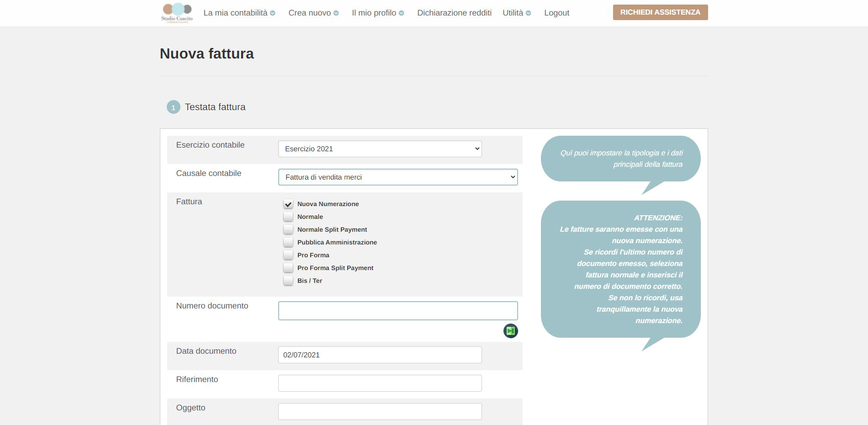
Task: Open the Esercizio contabile dropdown
Action: pos(380,149)
